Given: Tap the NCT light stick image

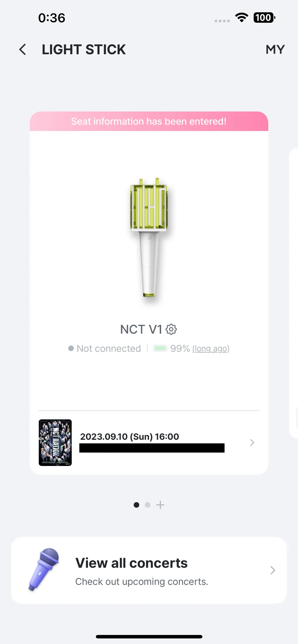Looking at the screenshot, I should click(149, 237).
